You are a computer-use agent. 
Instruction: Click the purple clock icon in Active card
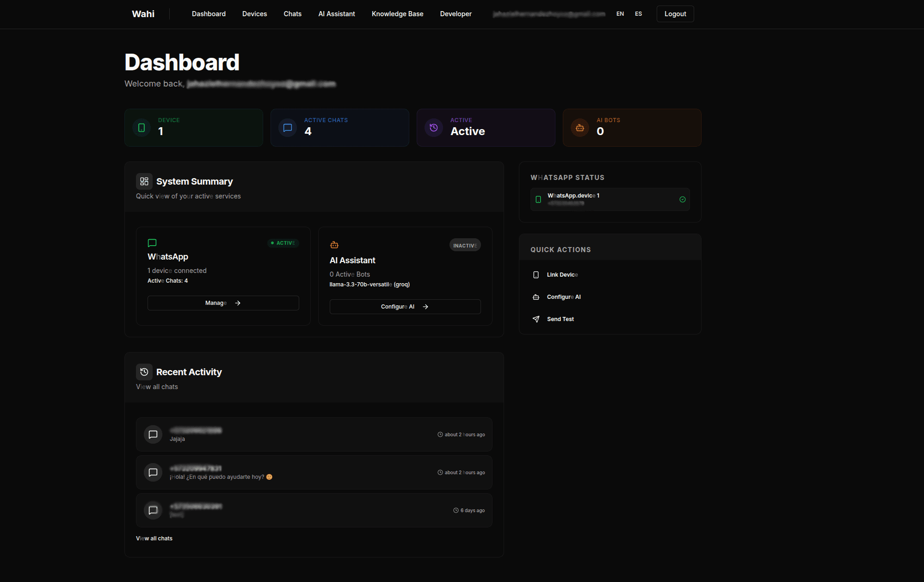(433, 128)
